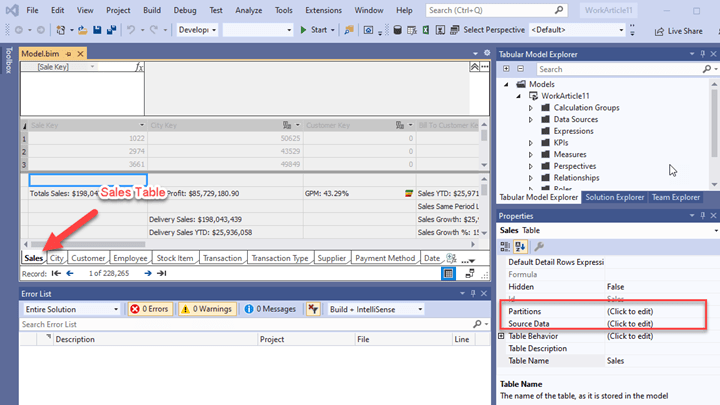Click the calculation options table-fx icon
Image resolution: width=720 pixels, height=405 pixels.
point(412,30)
